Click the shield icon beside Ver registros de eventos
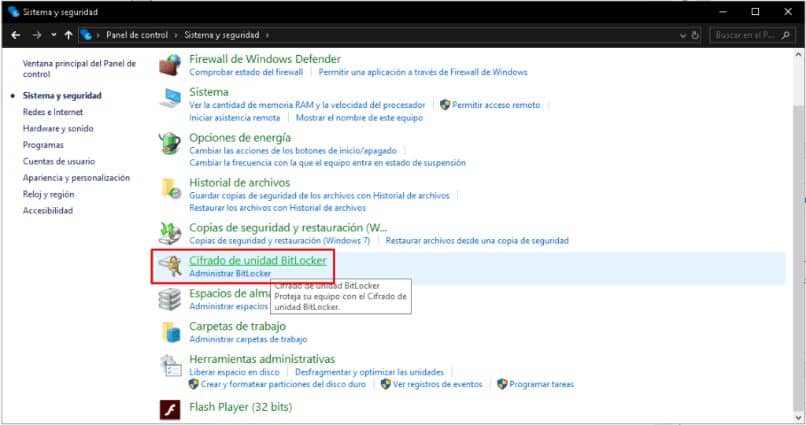Screen dimensions: 806x425 pos(386,384)
